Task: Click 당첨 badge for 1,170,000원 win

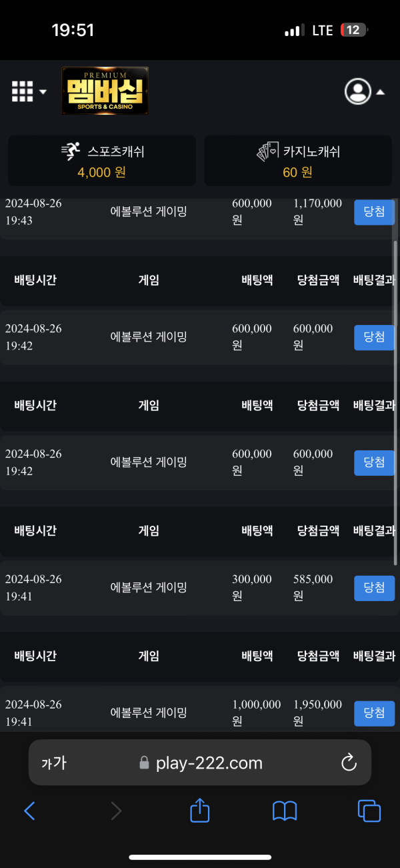Action: (374, 212)
